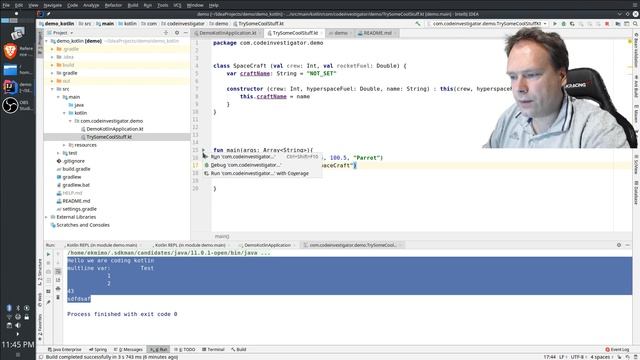Collapse the src folder
640x360 pixels.
[x=52, y=89]
